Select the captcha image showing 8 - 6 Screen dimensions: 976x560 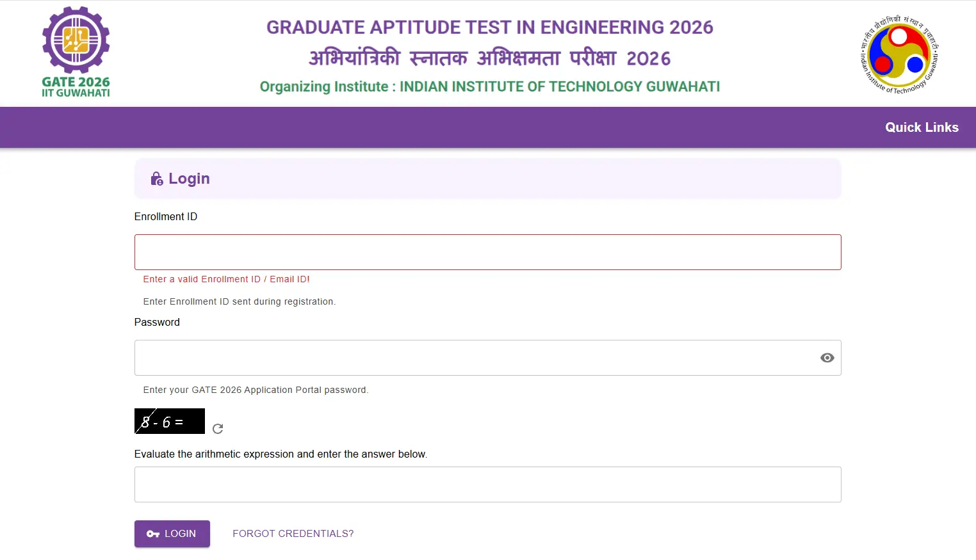pos(169,420)
